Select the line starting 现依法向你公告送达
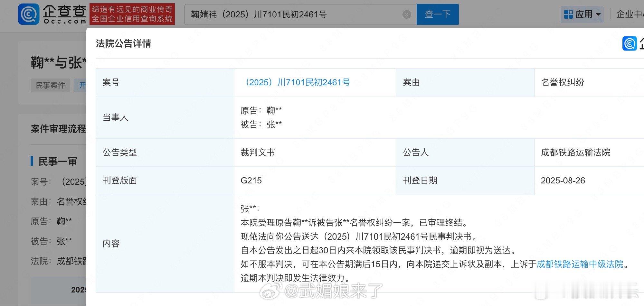This screenshot has width=644, height=306. tap(359, 236)
